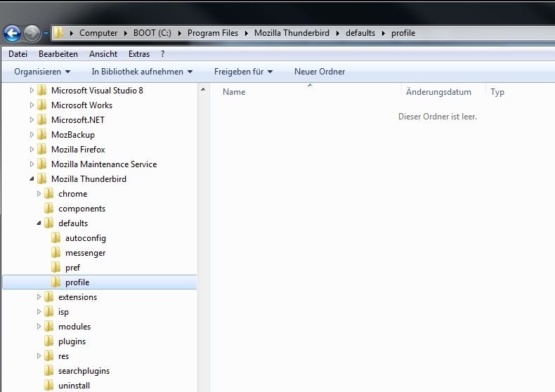This screenshot has height=392, width=555.
Task: Open arrow after Program Files breadcrumb
Action: click(247, 33)
